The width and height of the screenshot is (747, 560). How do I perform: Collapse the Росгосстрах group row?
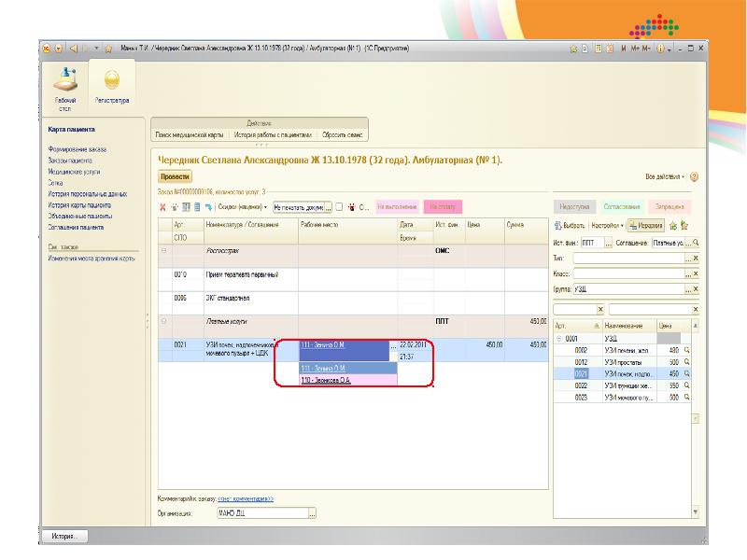pos(164,250)
